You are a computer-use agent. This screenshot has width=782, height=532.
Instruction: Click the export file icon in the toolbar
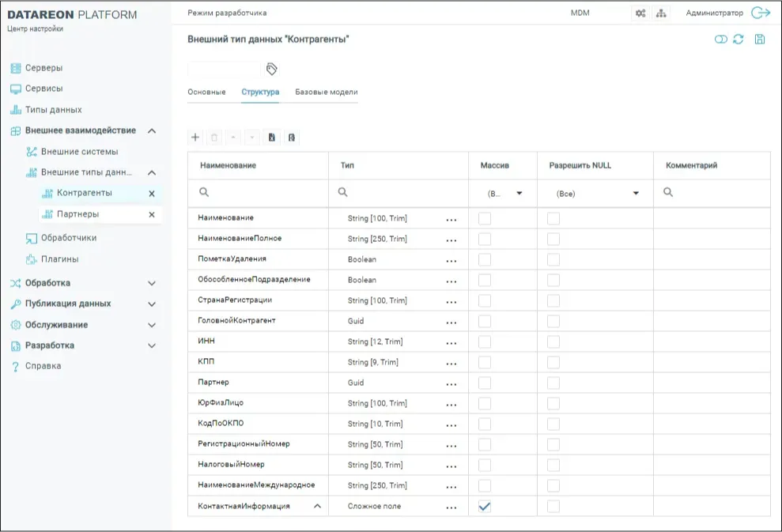271,137
